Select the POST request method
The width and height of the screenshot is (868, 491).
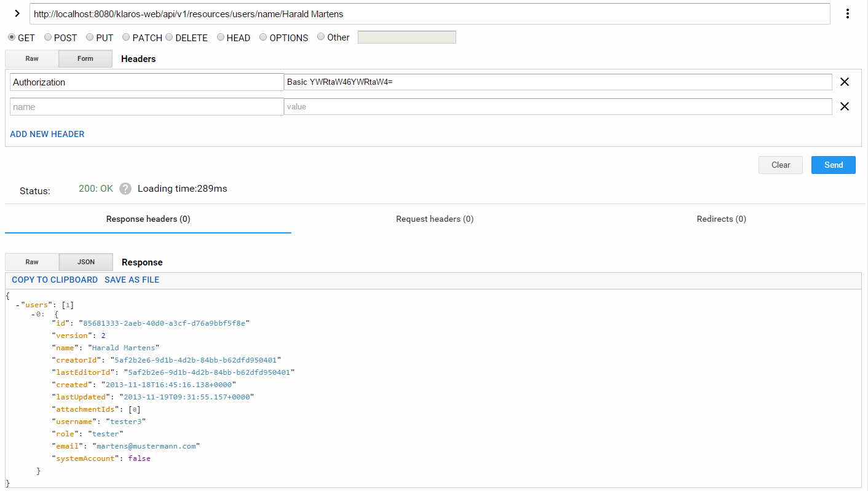[x=48, y=37]
